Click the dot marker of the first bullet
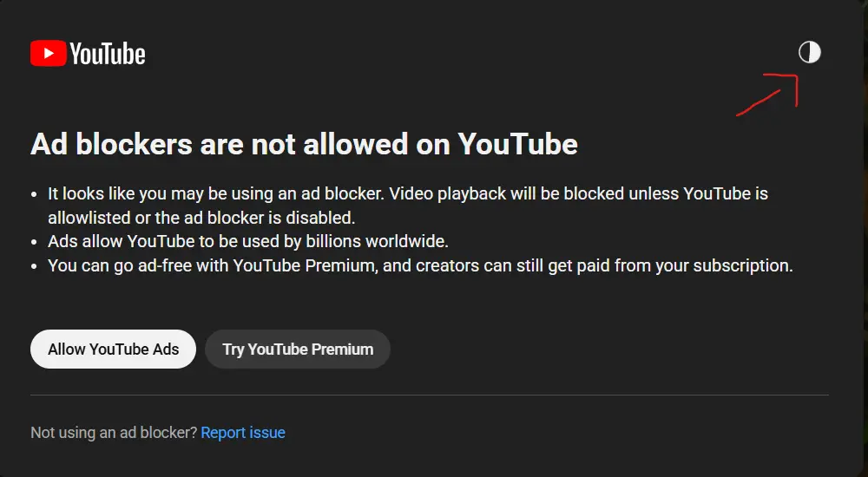868x477 pixels. point(34,194)
